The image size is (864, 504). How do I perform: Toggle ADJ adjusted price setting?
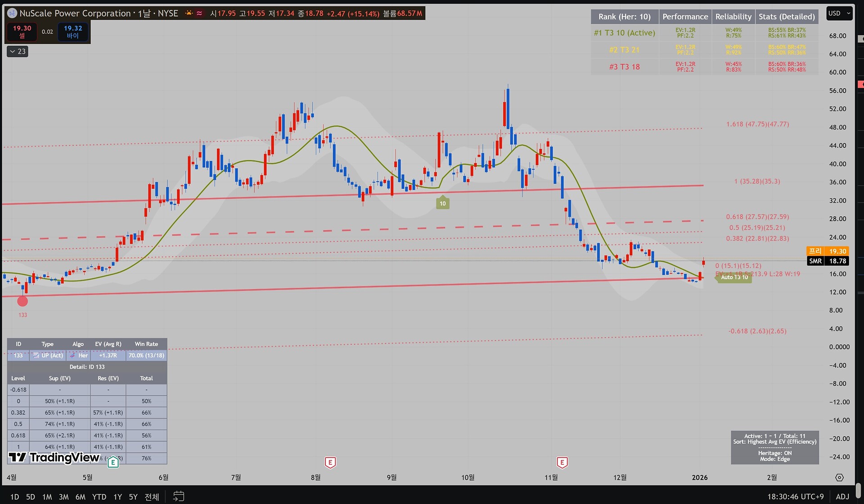842,496
